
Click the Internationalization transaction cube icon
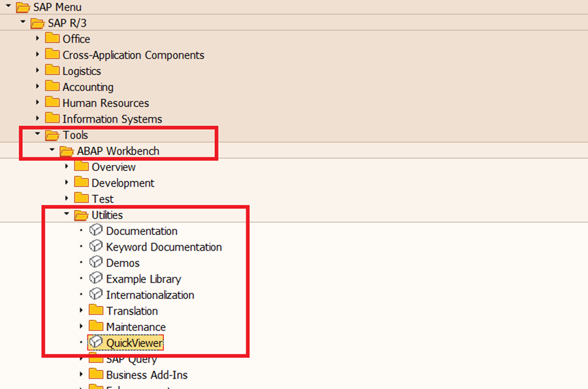click(x=96, y=294)
